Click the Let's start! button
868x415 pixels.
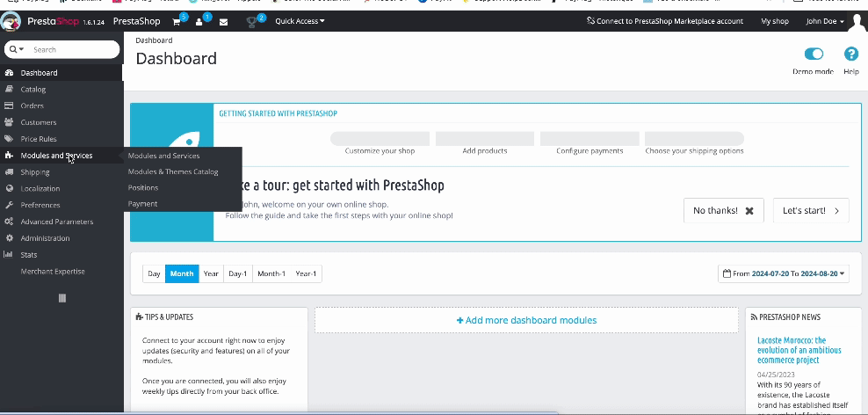click(x=811, y=210)
